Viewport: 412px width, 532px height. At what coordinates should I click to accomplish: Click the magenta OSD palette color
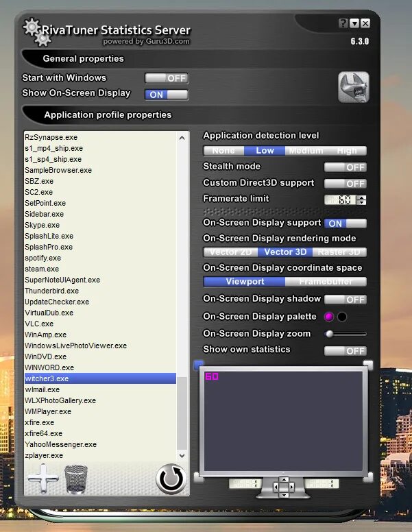pos(328,317)
